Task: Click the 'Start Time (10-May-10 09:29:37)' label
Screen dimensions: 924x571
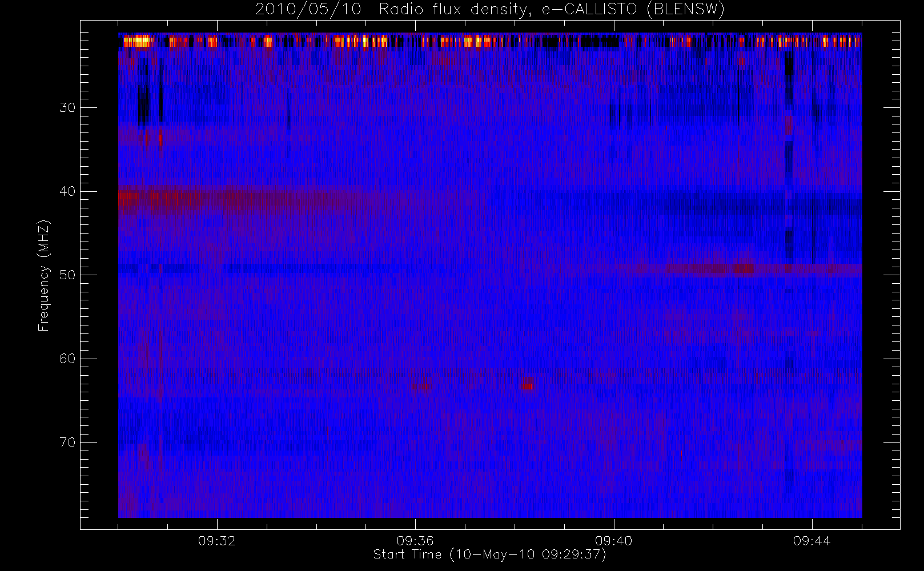Action: coord(490,554)
